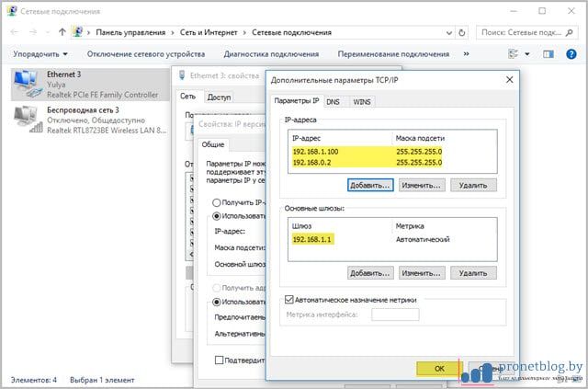The image size is (588, 389).
Task: Expand the address bar history dropdown
Action: point(449,33)
